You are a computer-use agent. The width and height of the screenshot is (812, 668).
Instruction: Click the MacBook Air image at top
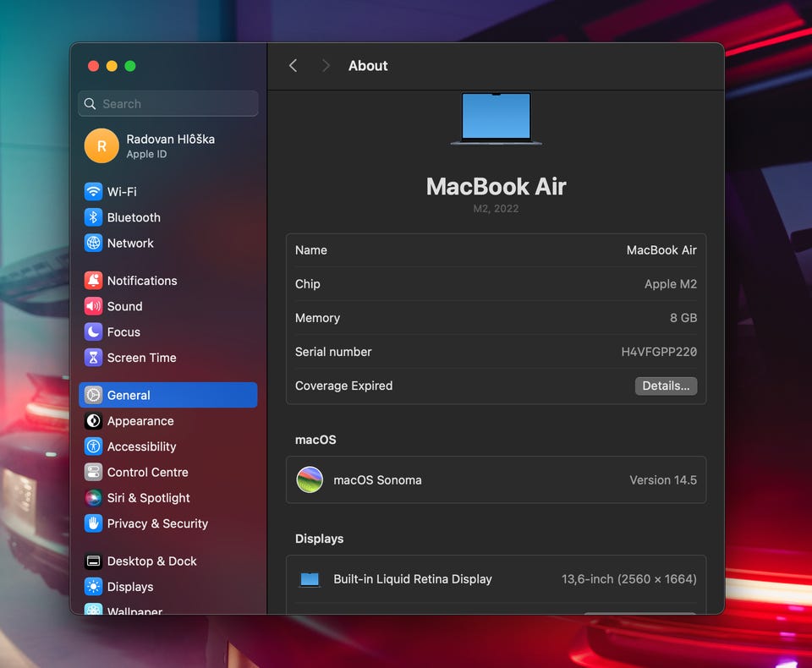[497, 118]
